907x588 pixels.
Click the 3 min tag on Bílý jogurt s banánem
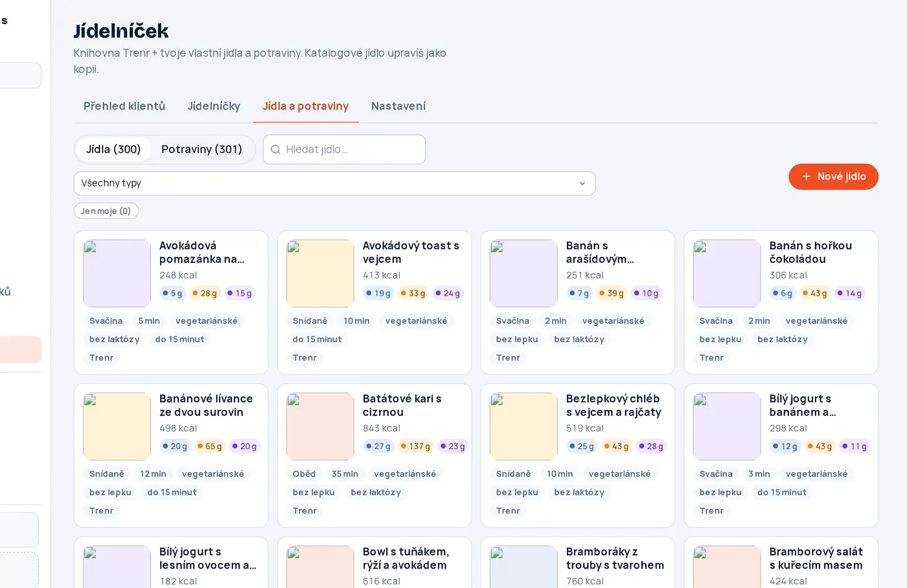click(x=759, y=474)
